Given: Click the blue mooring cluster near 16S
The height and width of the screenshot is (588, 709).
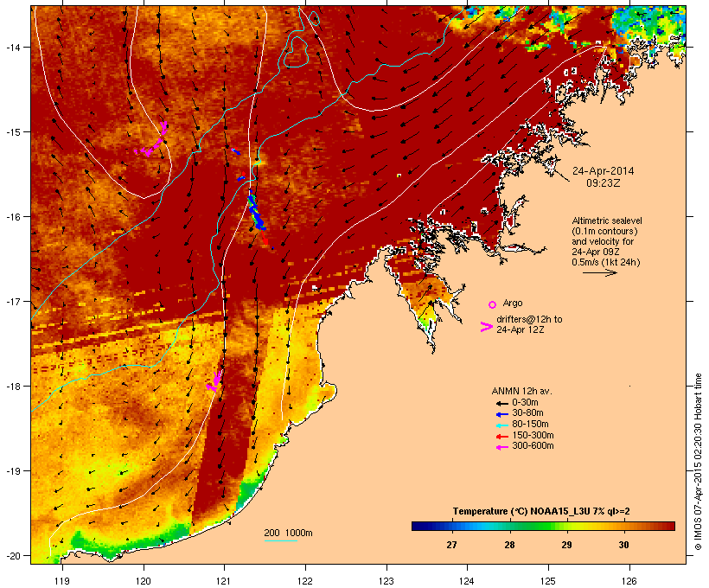Looking at the screenshot, I should pyautogui.click(x=256, y=213).
